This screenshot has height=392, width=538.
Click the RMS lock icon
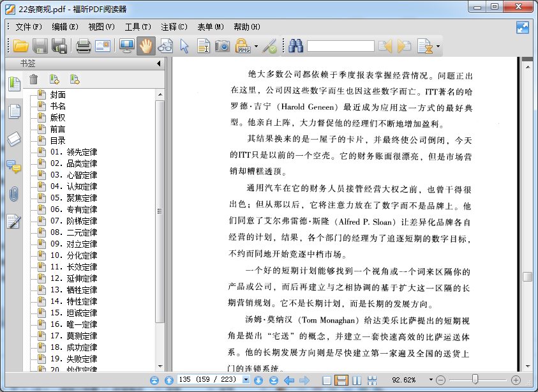click(x=243, y=46)
